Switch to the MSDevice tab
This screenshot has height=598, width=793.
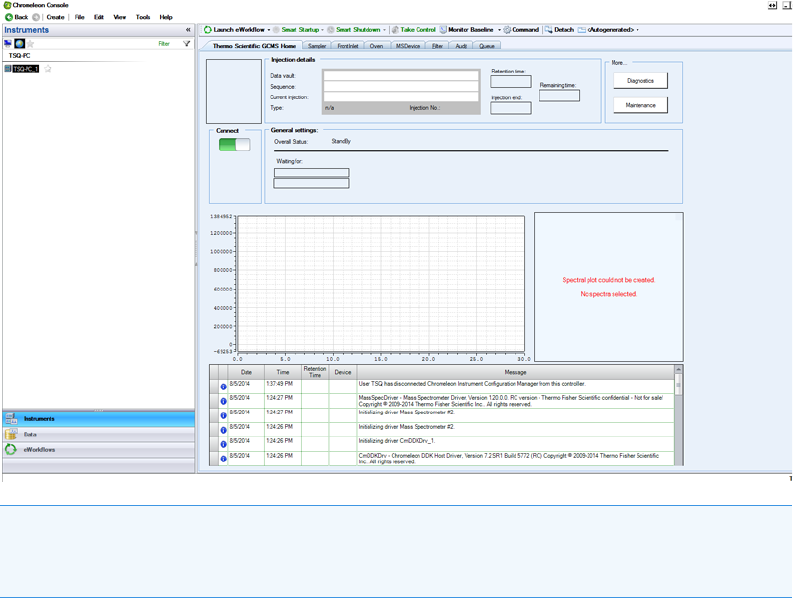(407, 46)
